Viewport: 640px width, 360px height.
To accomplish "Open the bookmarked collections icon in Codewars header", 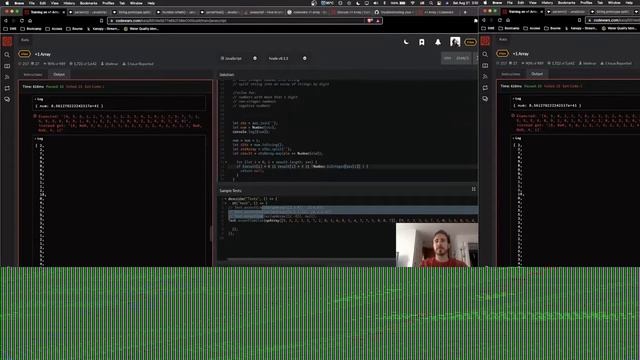I will (x=422, y=42).
